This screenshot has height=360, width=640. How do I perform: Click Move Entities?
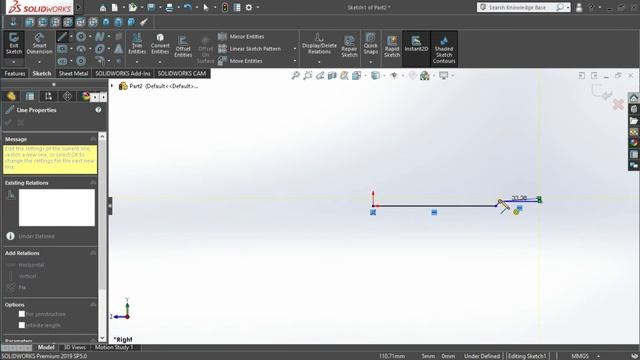pyautogui.click(x=240, y=61)
